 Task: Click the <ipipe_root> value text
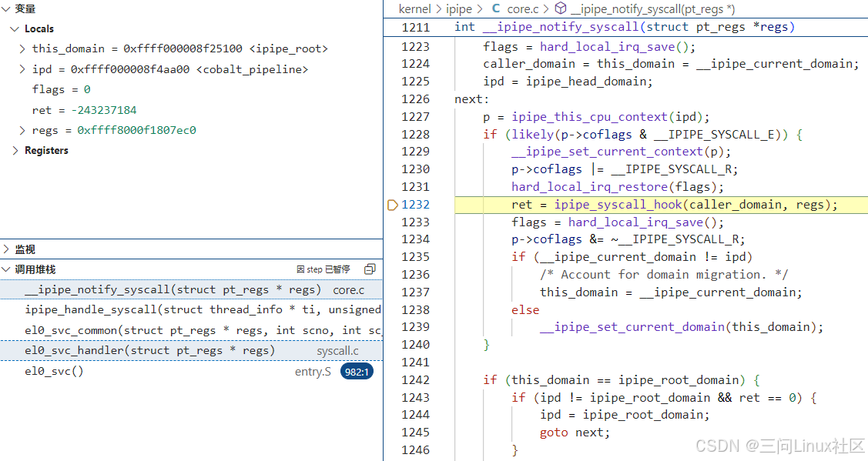288,48
